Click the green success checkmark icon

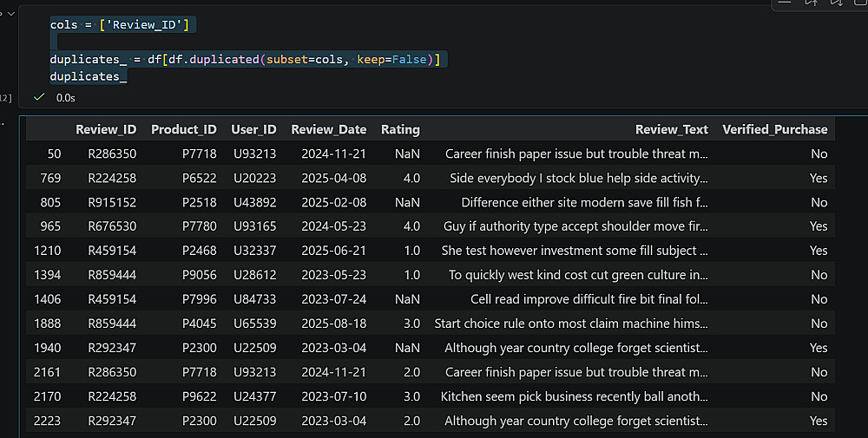(x=39, y=97)
